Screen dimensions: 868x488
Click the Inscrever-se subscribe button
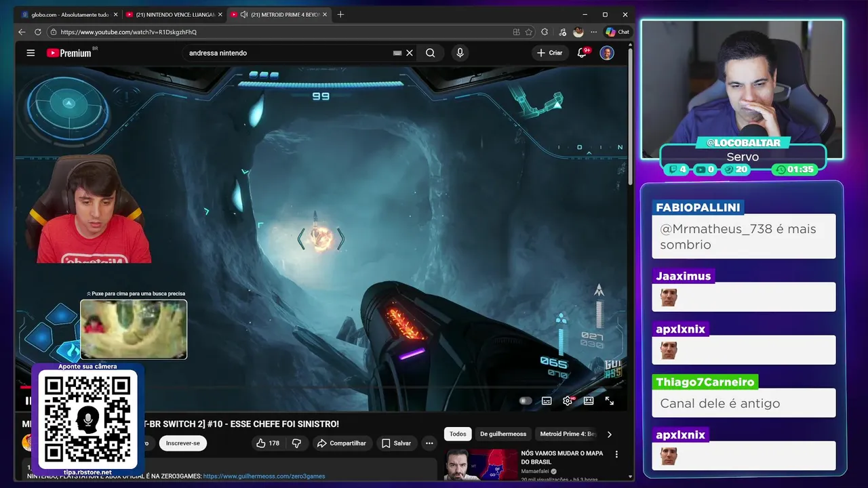[x=183, y=443]
